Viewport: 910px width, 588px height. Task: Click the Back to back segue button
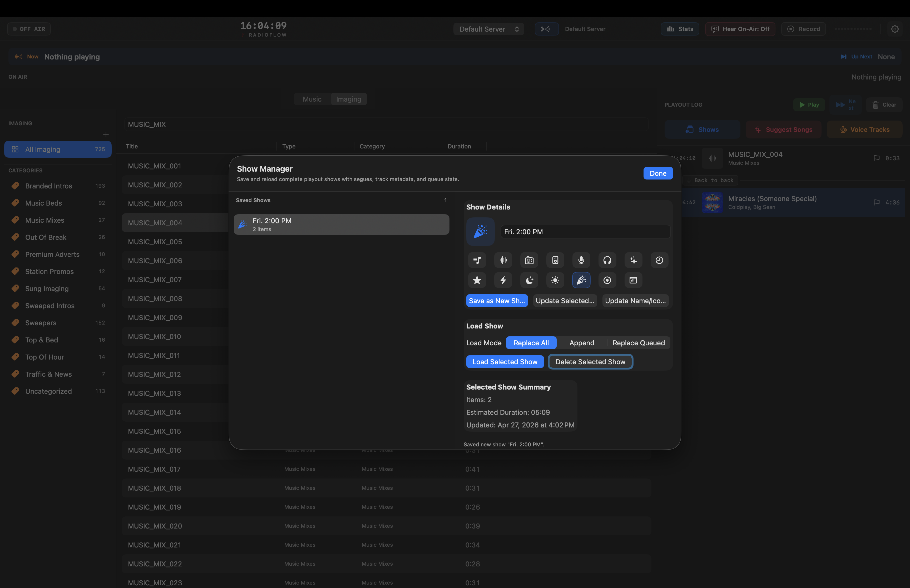click(x=710, y=180)
